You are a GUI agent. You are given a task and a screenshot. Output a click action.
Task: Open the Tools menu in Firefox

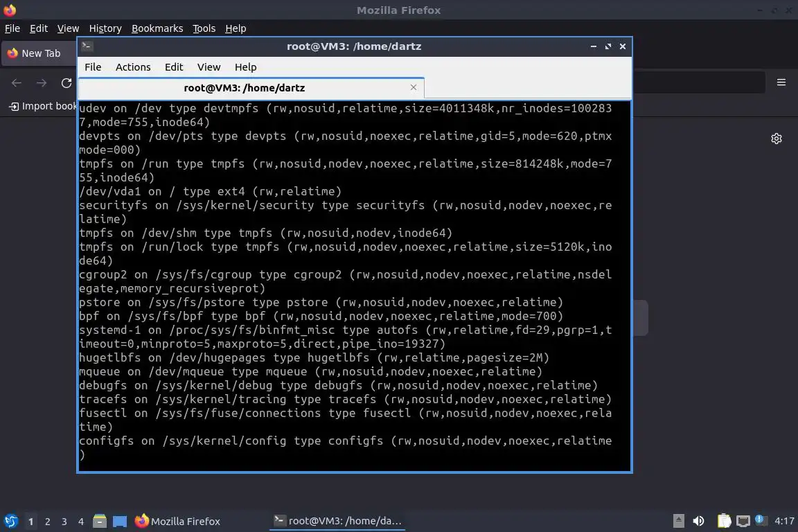[x=204, y=28]
